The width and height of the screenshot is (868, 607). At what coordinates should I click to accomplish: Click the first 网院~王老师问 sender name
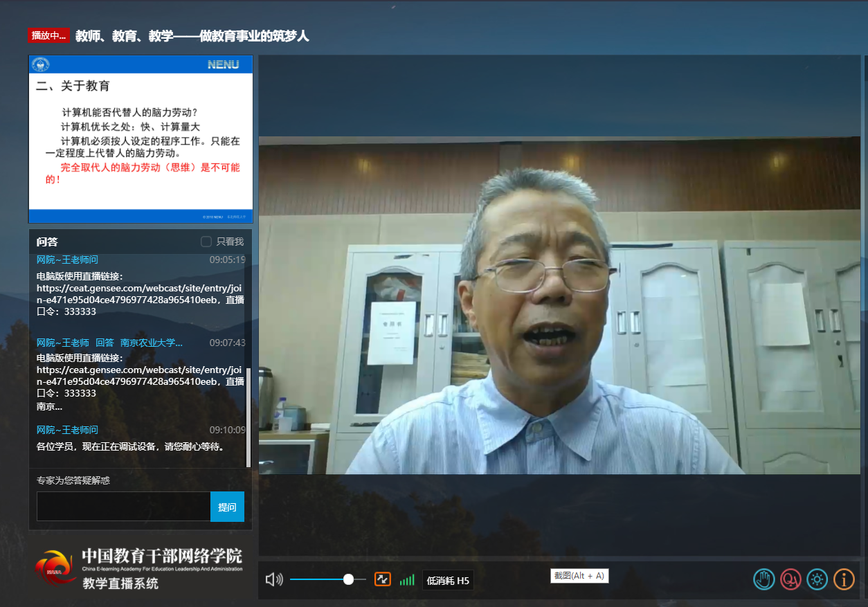67,260
